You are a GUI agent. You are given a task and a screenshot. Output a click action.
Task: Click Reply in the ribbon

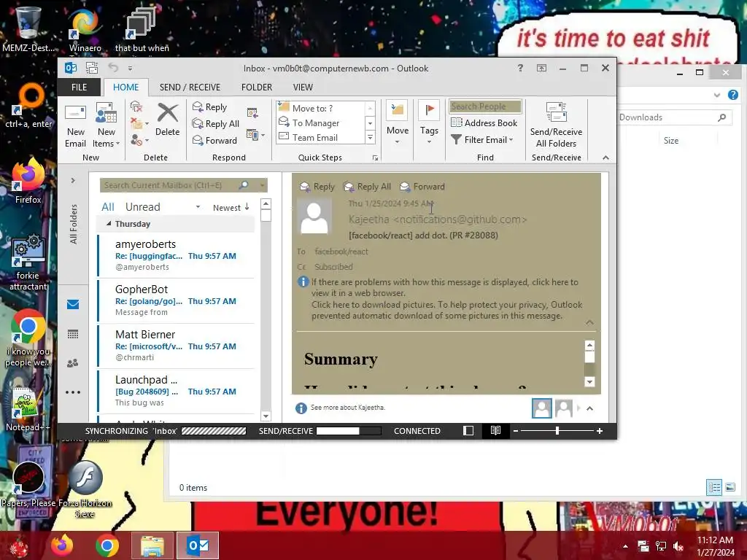(x=209, y=107)
